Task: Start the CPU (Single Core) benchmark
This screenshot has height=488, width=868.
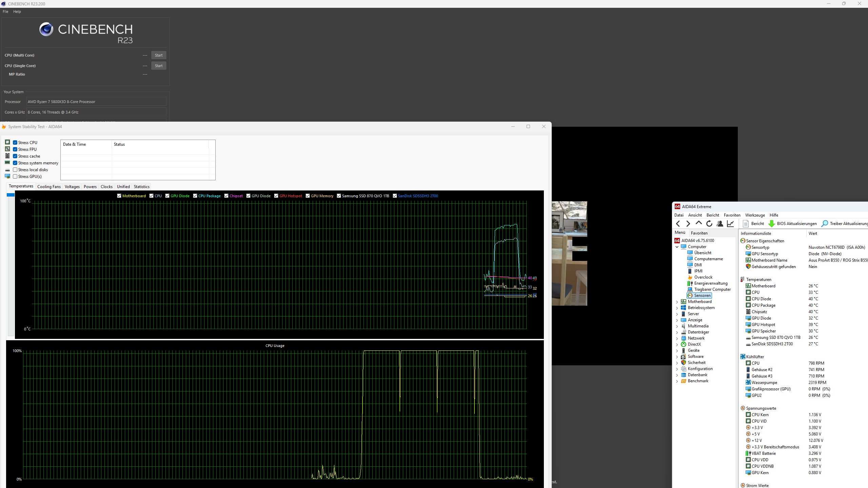Action: click(159, 66)
